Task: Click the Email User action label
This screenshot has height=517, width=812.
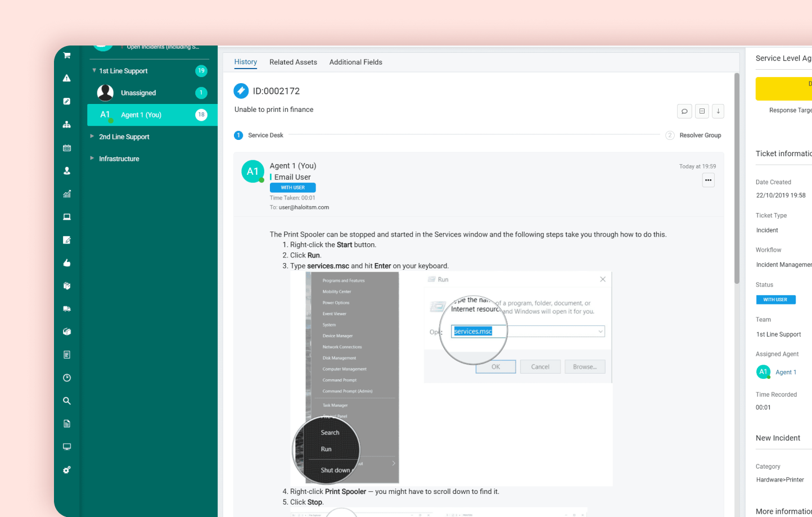Action: pos(292,177)
